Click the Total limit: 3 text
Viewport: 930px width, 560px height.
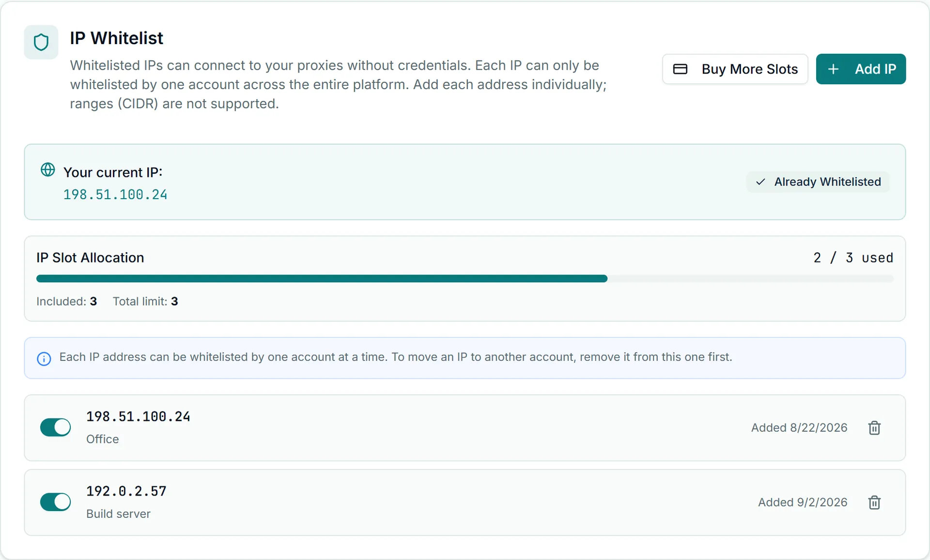[145, 301]
